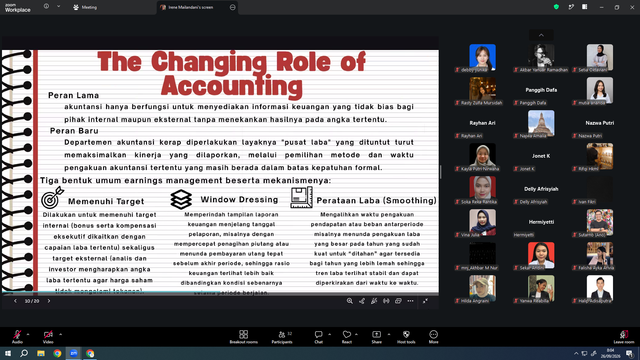
Task: Open the three-dot menu under the shared screen
Action: (x=410, y=301)
